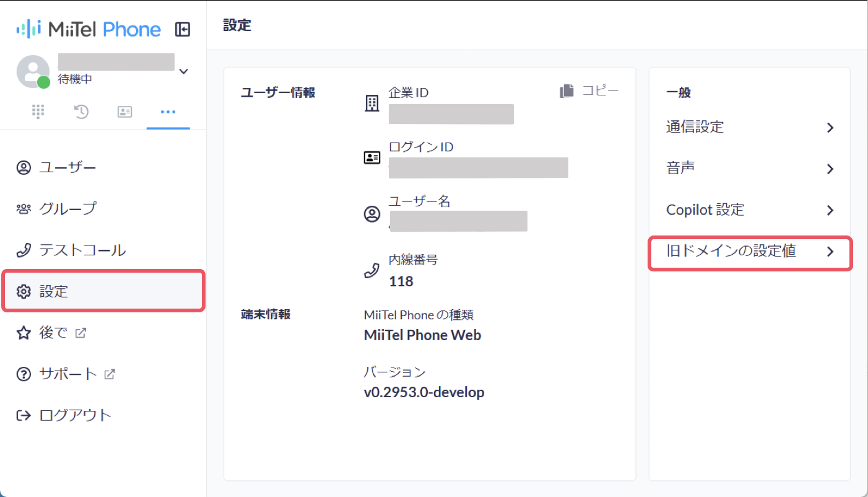This screenshot has height=497, width=868.
Task: Click the user avatar with green status
Action: click(x=33, y=71)
